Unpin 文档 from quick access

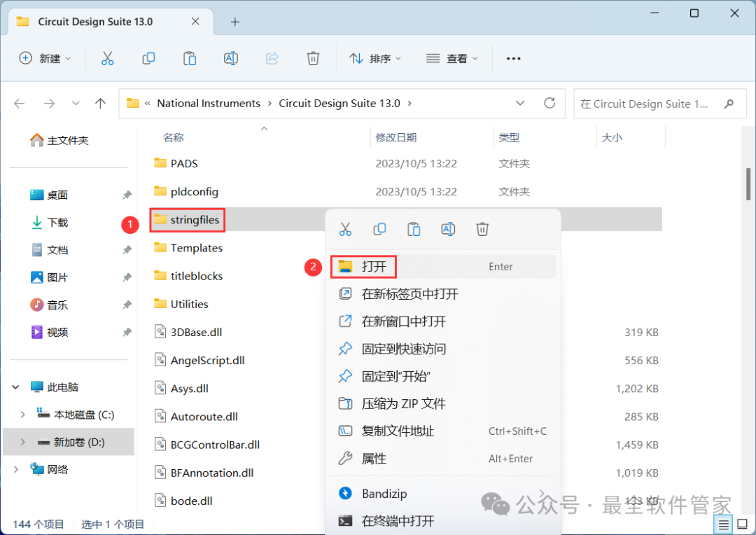pos(127,250)
